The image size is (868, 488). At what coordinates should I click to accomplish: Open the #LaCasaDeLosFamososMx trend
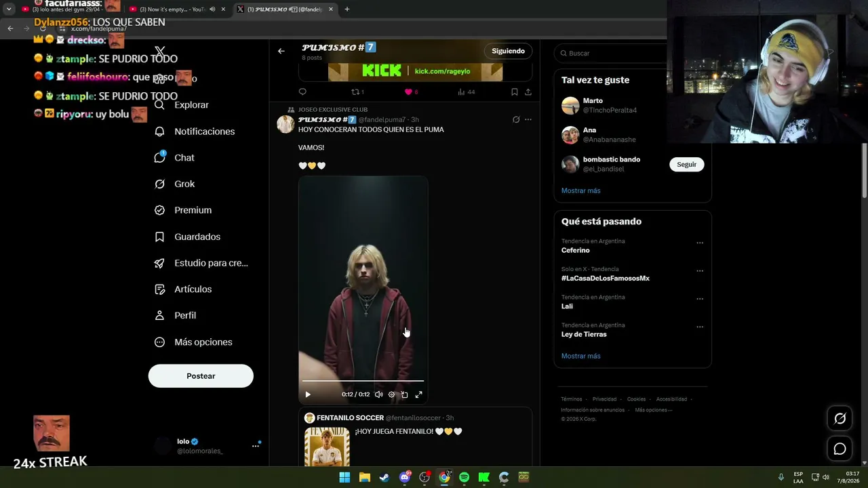[606, 279]
